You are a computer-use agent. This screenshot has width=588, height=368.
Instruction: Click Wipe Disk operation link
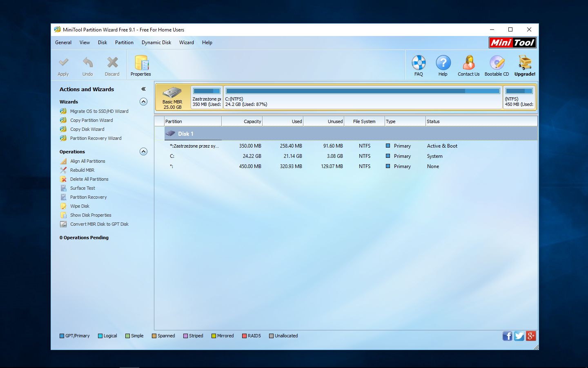(80, 206)
